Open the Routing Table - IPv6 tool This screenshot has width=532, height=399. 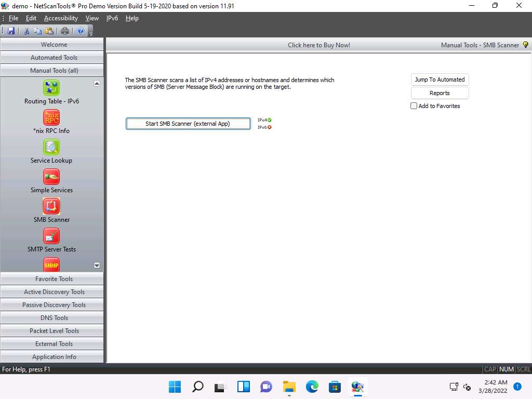tap(51, 88)
